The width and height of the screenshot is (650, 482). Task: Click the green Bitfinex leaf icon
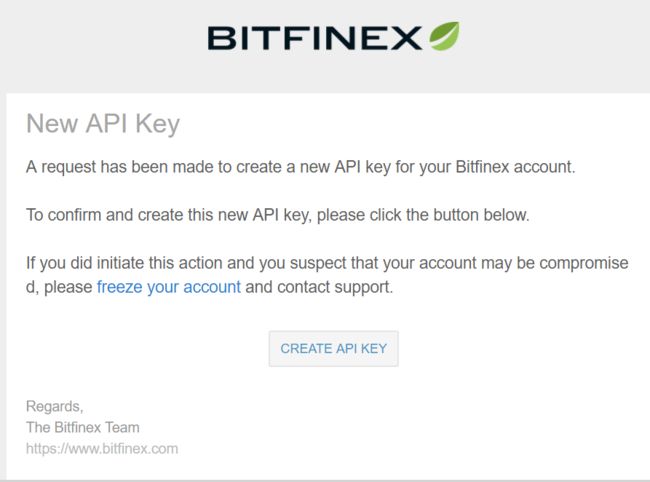[444, 36]
